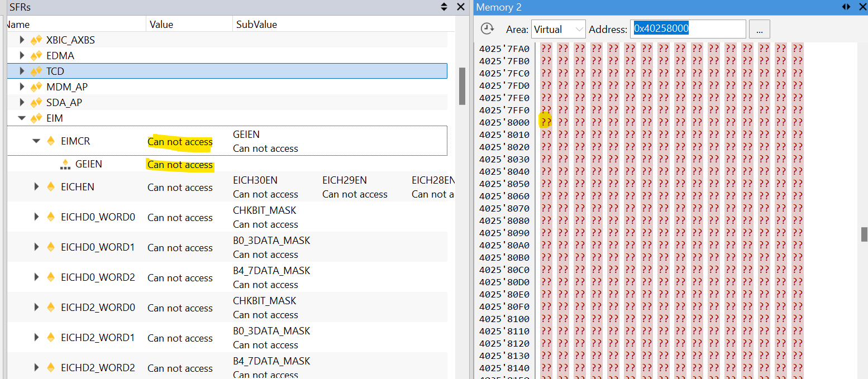Click the dock-switch arrows icon in Memory 2 title bar
The image size is (868, 379).
tap(845, 7)
